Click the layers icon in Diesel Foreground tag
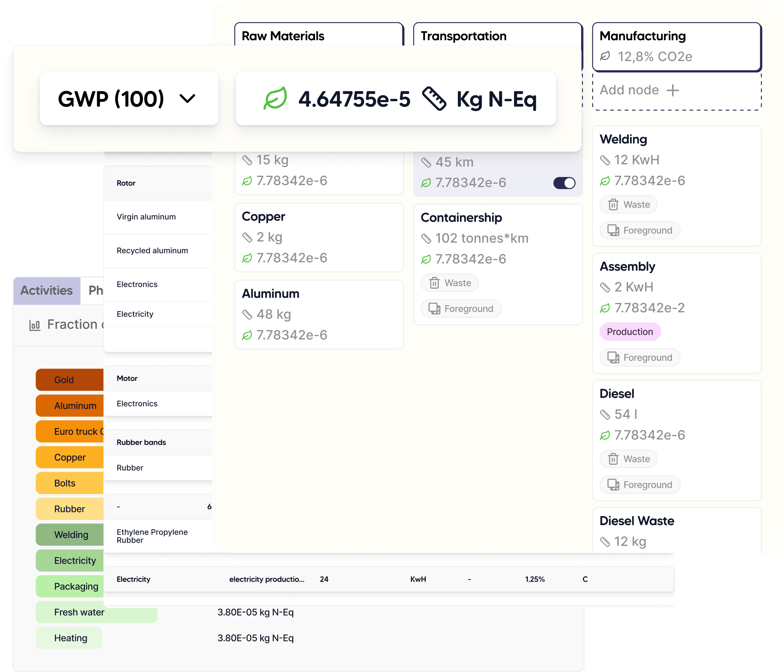This screenshot has height=672, width=784. pos(613,485)
